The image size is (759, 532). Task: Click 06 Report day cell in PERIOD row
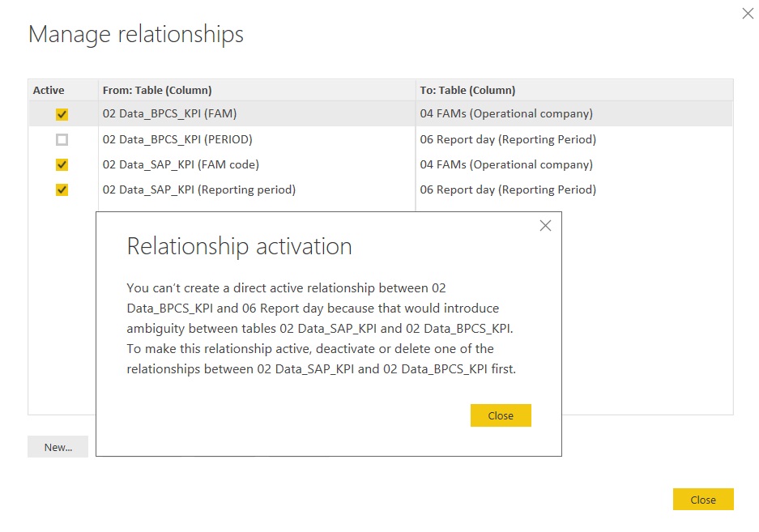click(508, 139)
